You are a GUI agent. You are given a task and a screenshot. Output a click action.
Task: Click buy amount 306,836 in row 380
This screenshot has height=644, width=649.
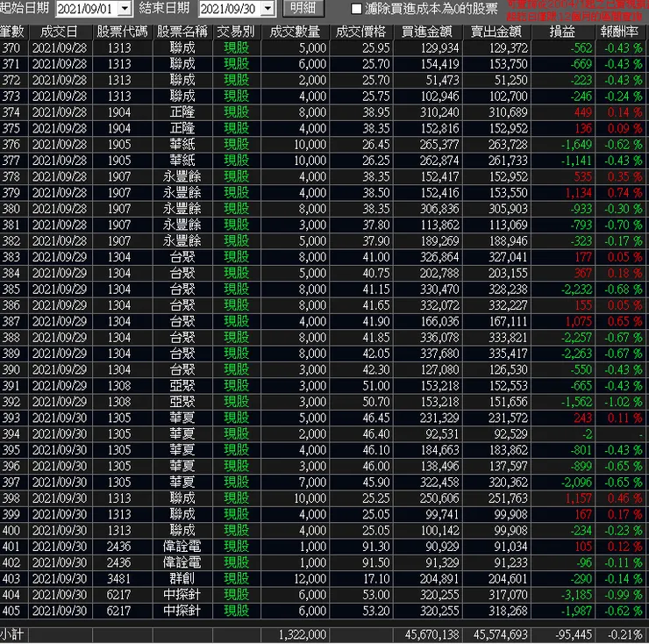click(x=439, y=209)
